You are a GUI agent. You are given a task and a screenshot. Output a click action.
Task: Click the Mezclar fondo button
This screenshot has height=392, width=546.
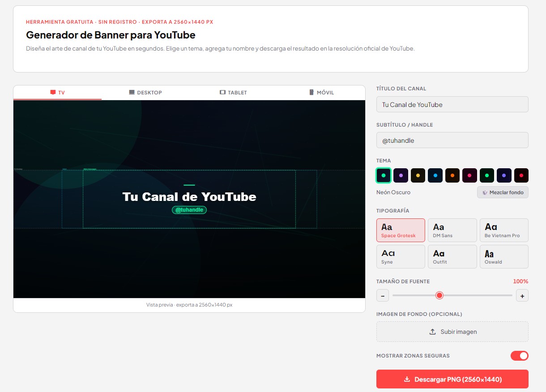coord(503,192)
